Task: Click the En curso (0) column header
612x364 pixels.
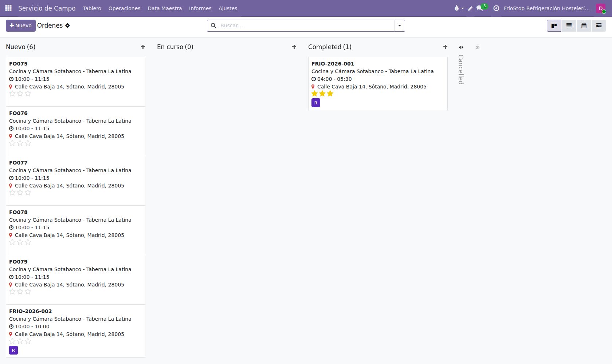Action: point(175,47)
